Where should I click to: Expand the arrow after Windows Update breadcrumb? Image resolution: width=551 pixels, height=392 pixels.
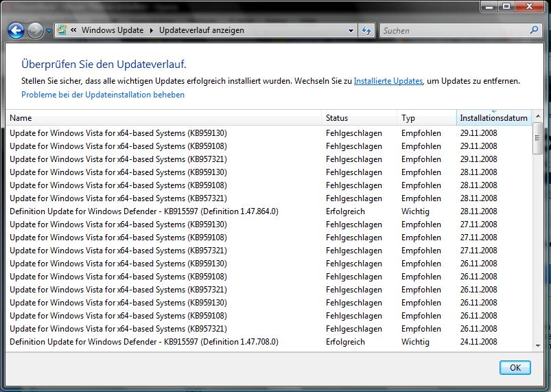pos(152,30)
